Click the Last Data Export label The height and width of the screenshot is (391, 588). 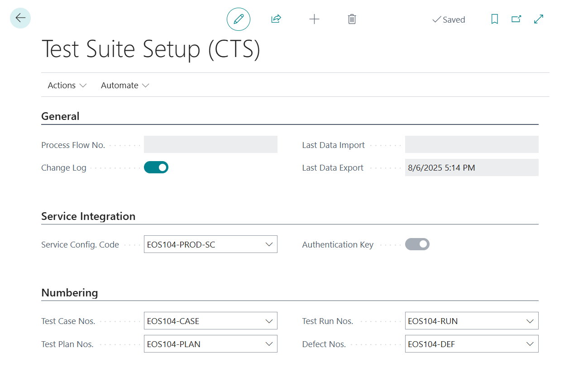pos(333,168)
